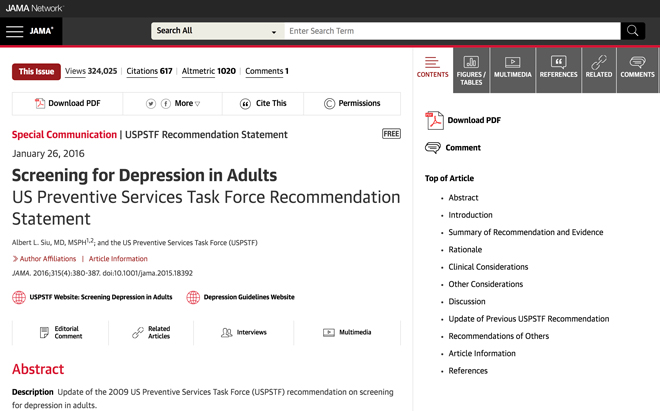
Task: Click the Comments 1 link
Action: (267, 71)
